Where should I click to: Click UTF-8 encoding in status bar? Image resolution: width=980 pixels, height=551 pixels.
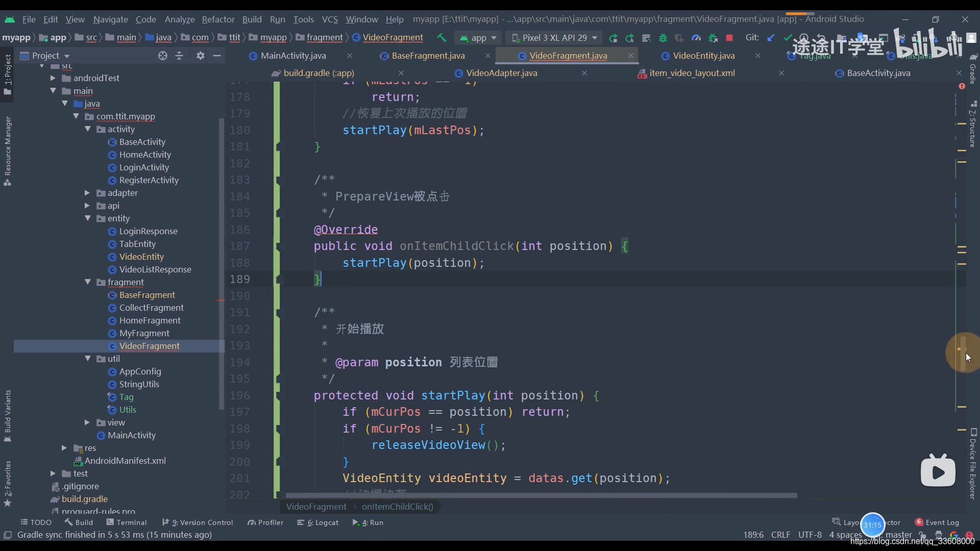810,535
